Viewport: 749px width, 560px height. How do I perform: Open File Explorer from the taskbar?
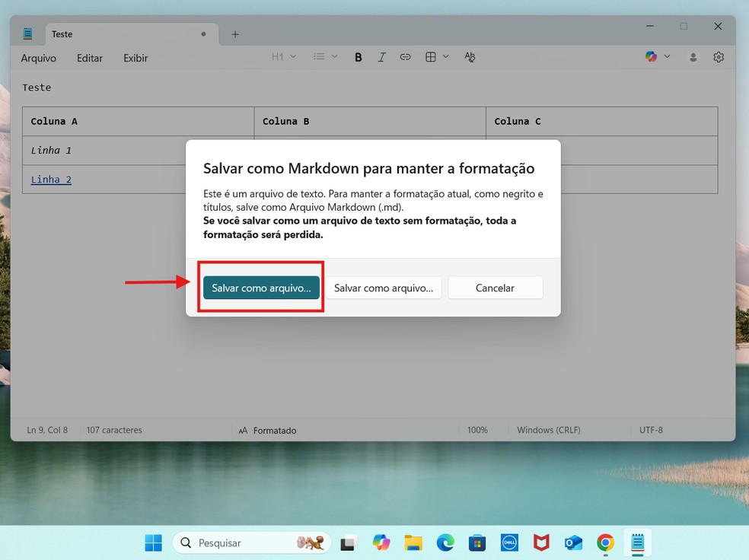[413, 542]
